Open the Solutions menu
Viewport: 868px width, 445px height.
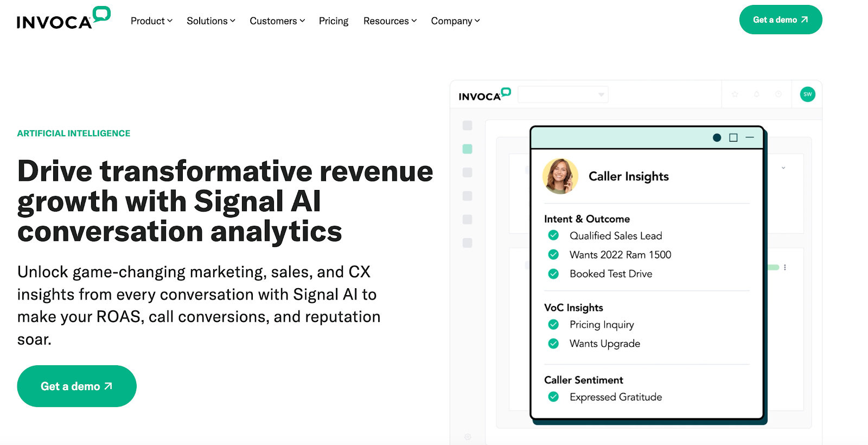(211, 21)
